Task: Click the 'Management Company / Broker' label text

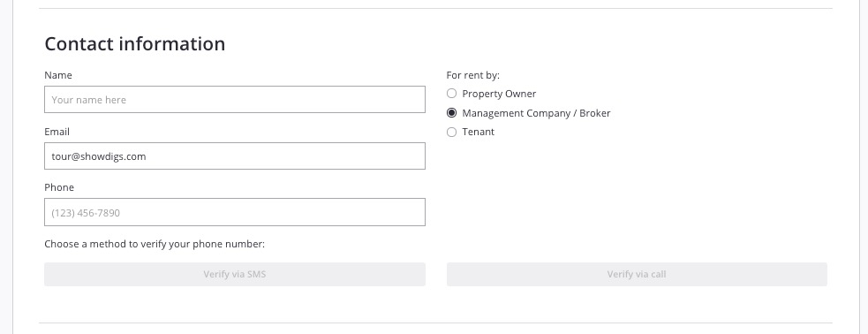Action: coord(536,113)
